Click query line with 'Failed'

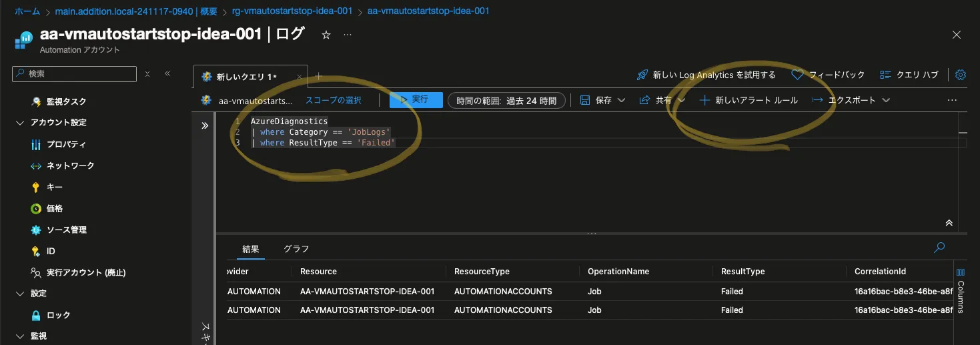click(x=323, y=143)
